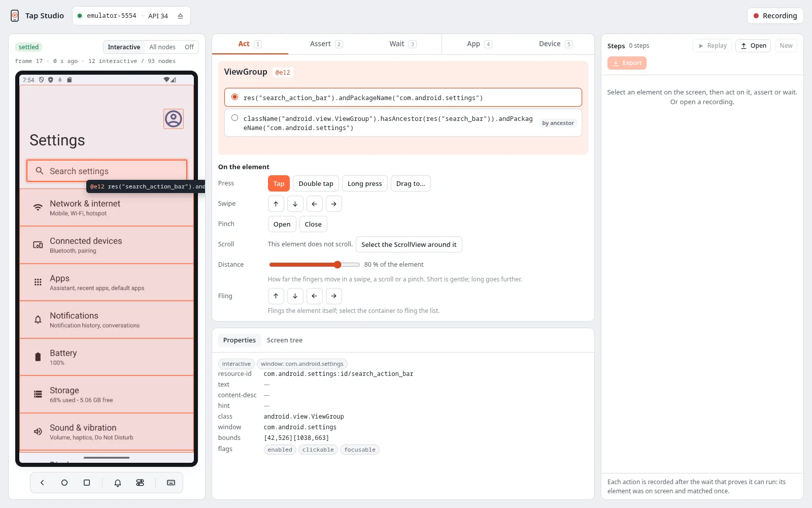Click Select the ScrollView around it
This screenshot has width=812, height=508.
coord(409,244)
